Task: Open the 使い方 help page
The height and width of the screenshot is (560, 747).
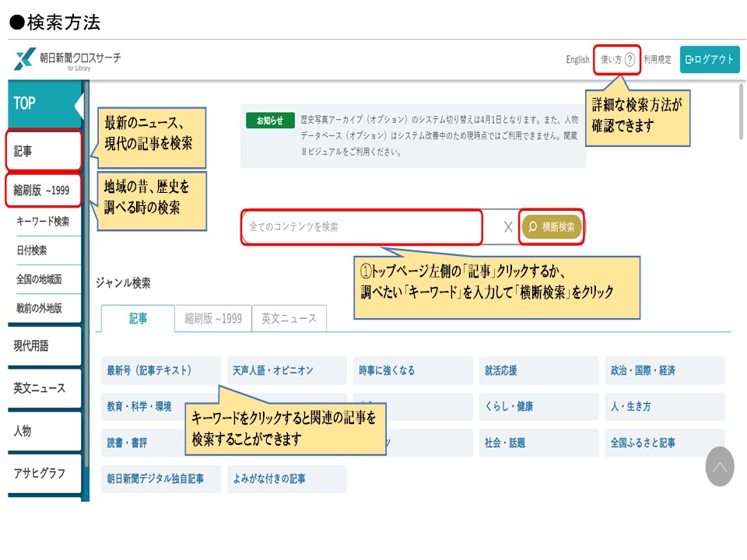Action: pos(617,60)
